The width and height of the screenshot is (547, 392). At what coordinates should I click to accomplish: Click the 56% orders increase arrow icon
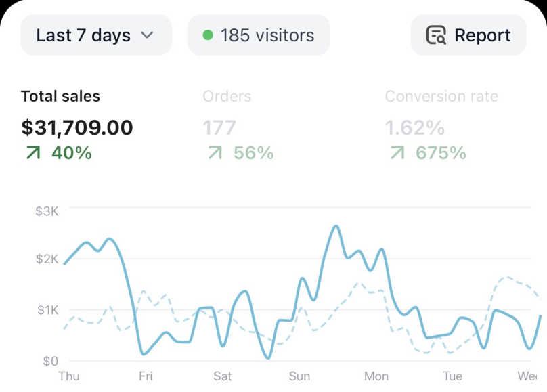point(215,153)
